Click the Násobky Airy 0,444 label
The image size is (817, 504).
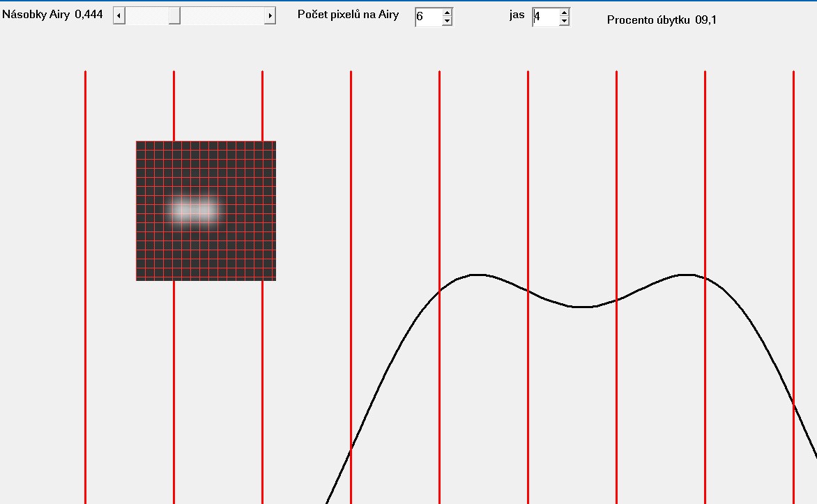(x=52, y=14)
